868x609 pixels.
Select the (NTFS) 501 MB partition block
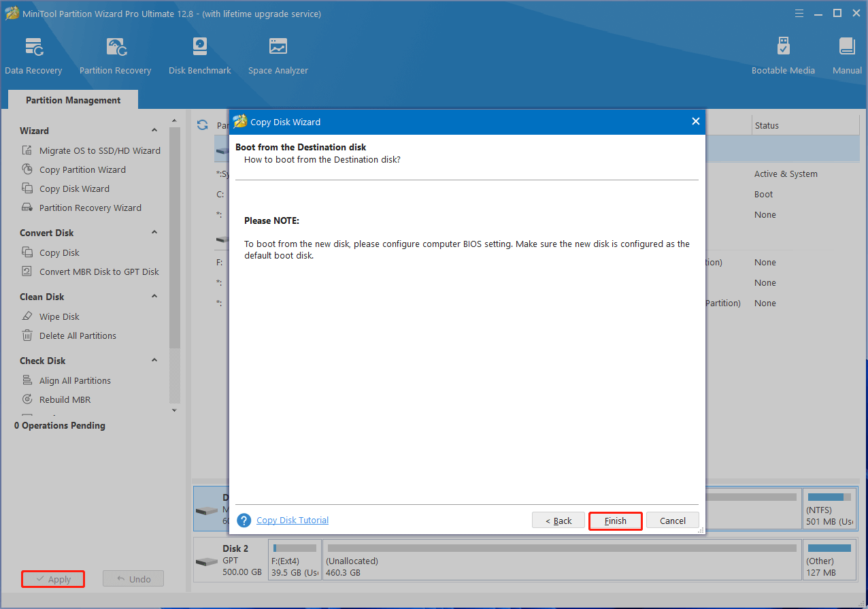coord(830,508)
